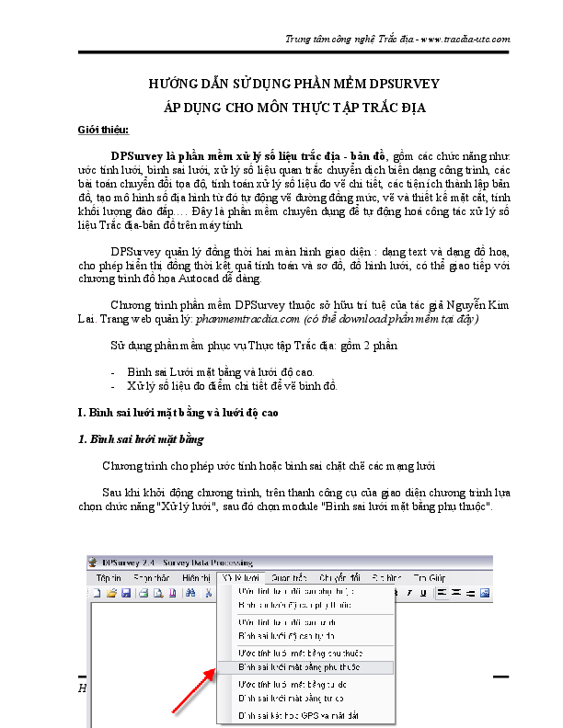Choose Bình sai lưới độ cao tự do
The height and width of the screenshot is (728, 563).
click(x=306, y=636)
